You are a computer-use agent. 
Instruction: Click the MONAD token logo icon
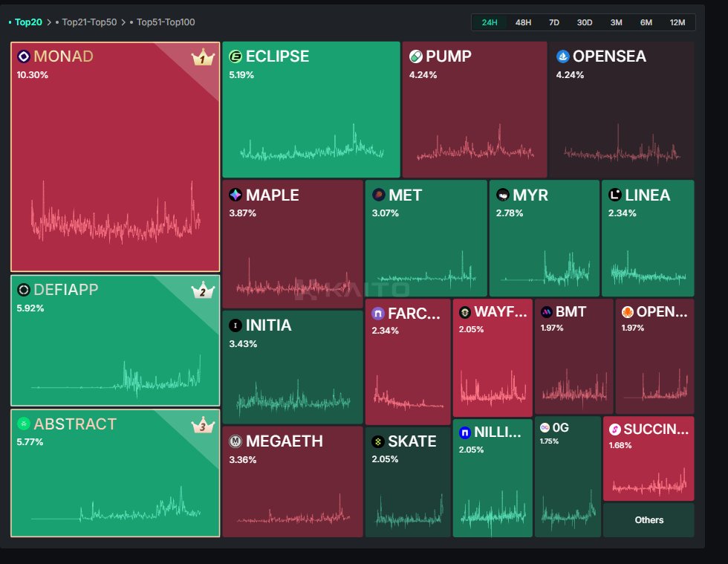(24, 56)
